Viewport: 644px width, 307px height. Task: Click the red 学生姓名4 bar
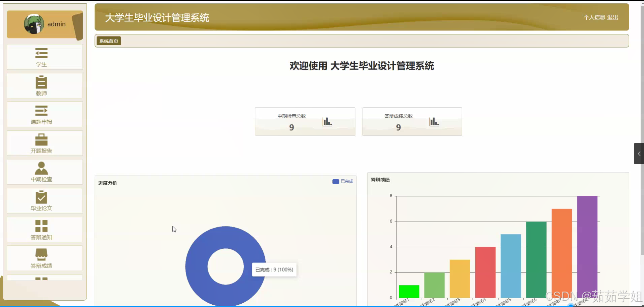click(485, 272)
